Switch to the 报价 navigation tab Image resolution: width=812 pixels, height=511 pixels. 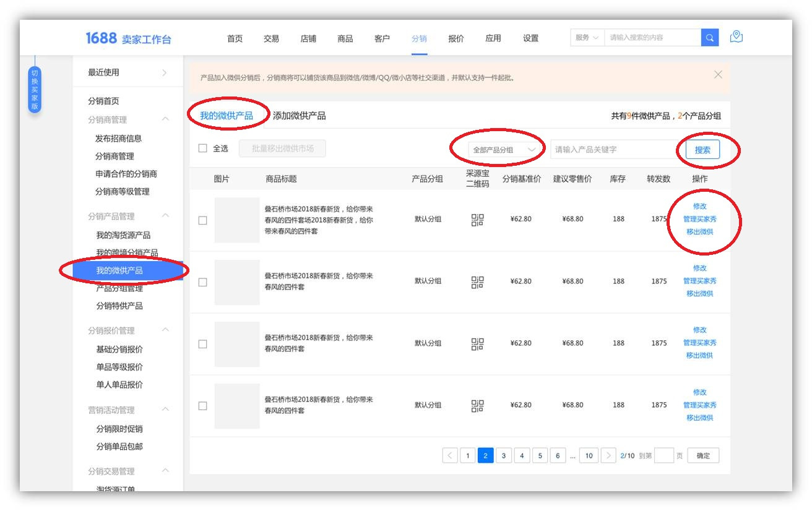click(456, 38)
